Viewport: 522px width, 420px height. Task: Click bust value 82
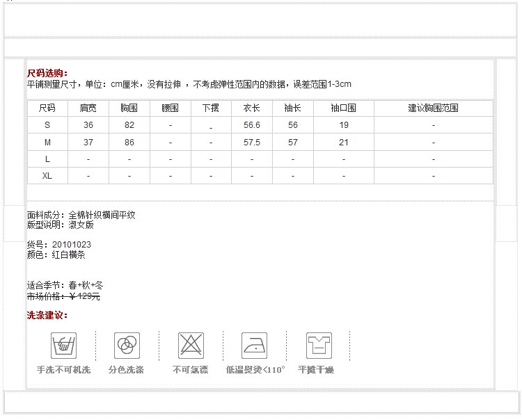click(129, 125)
